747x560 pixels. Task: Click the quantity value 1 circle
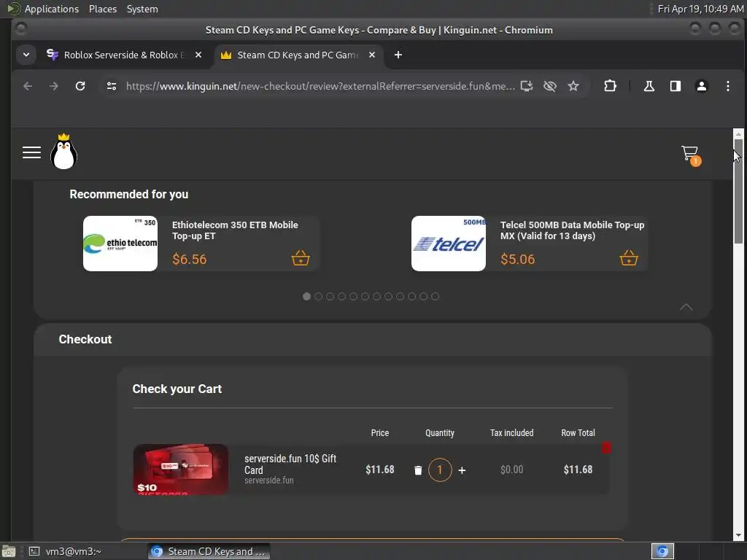[440, 470]
